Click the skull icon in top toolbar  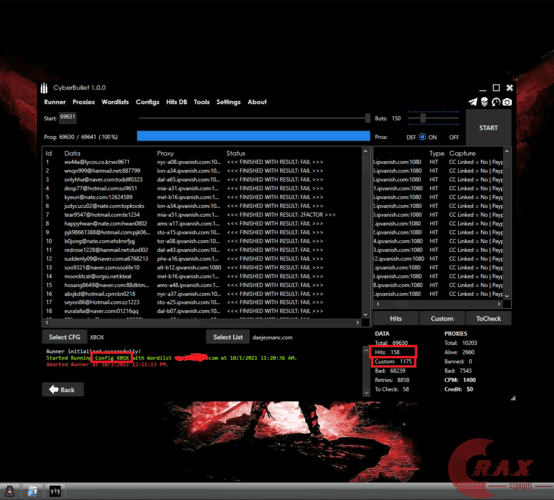click(484, 102)
